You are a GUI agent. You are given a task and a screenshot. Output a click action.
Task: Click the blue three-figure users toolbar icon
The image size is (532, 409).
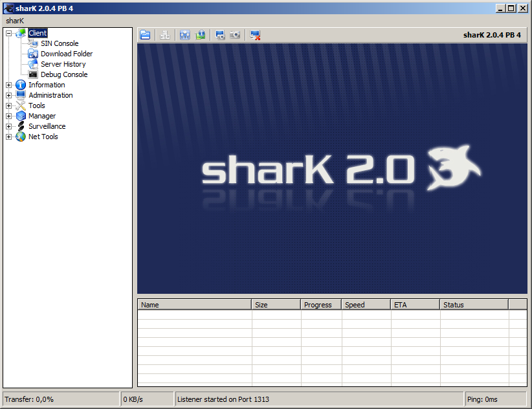click(x=185, y=35)
